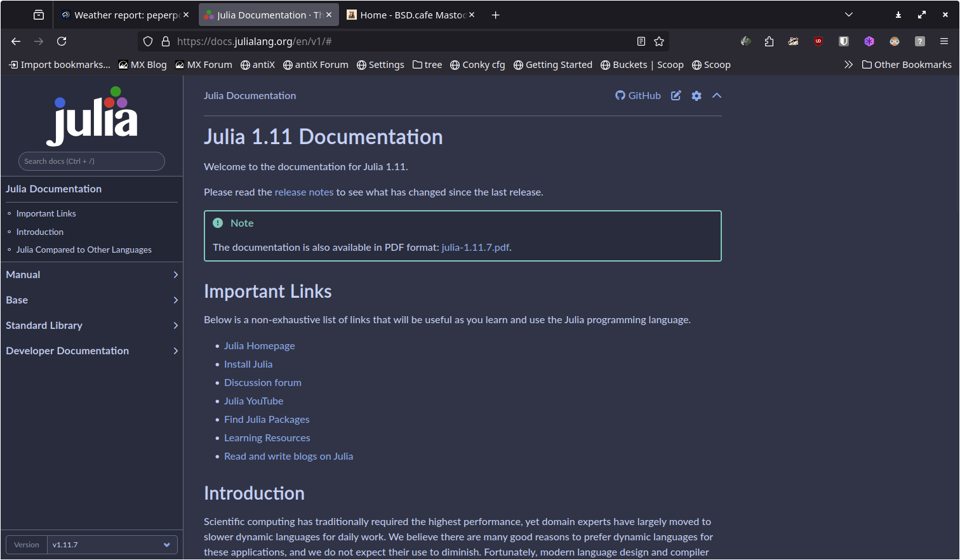
Task: Click the Julia logo in the sidebar
Action: pos(92,116)
